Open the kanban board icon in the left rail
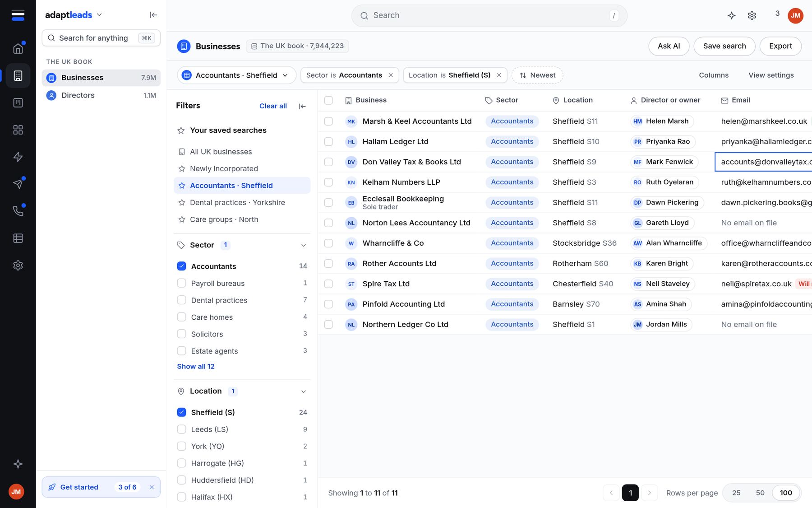The image size is (812, 508). (x=18, y=103)
